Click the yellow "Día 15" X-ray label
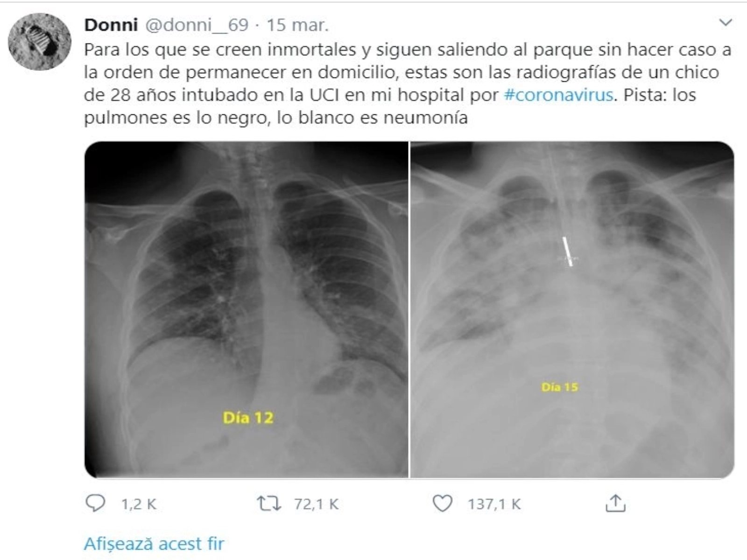This screenshot has width=747, height=560. (559, 387)
